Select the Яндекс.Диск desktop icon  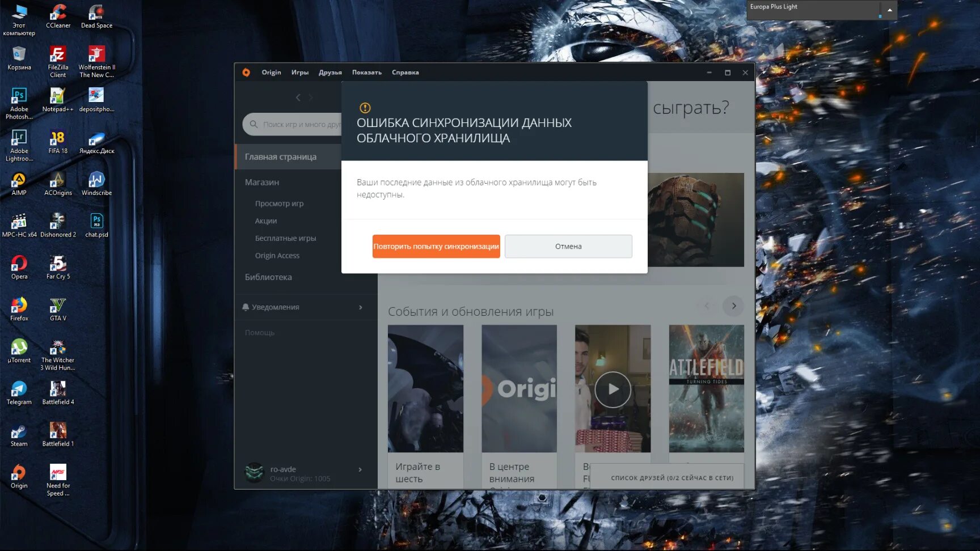tap(96, 142)
